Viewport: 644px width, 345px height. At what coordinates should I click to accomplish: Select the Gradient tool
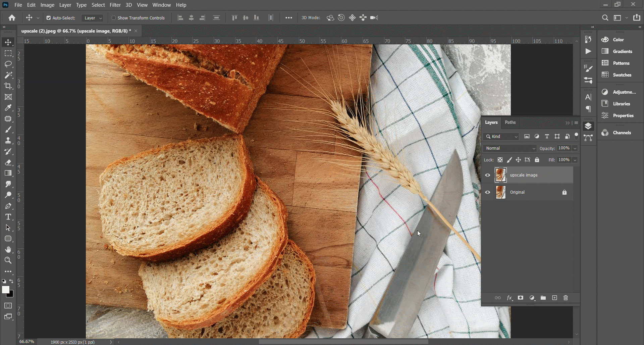8,173
